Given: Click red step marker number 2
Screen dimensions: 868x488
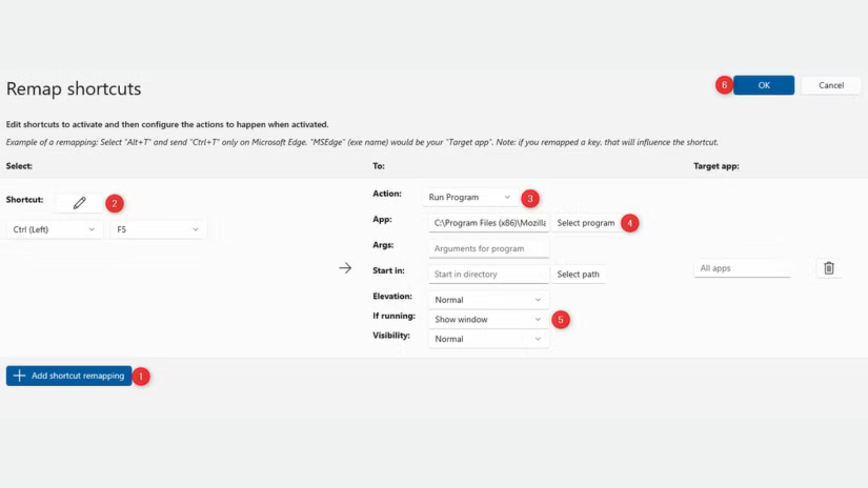Looking at the screenshot, I should click(x=114, y=203).
